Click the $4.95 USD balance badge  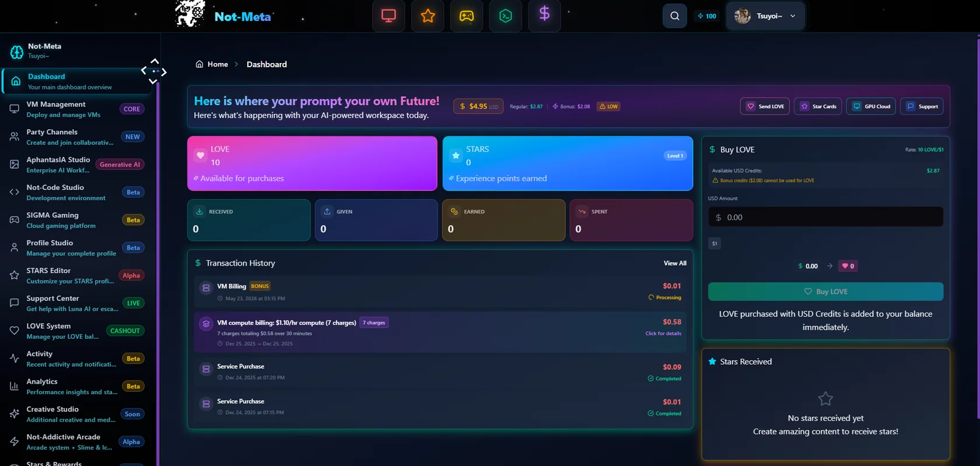point(478,106)
